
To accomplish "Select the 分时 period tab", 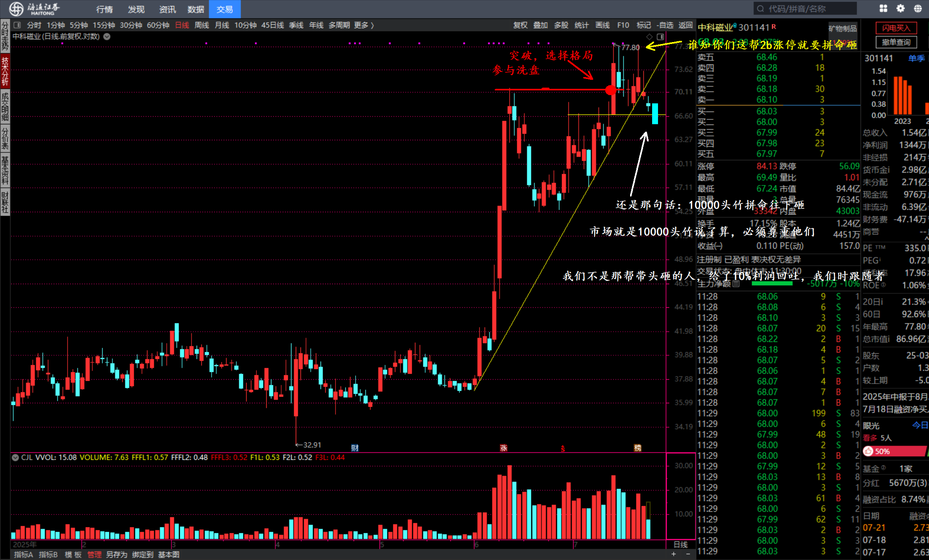I will [x=34, y=25].
